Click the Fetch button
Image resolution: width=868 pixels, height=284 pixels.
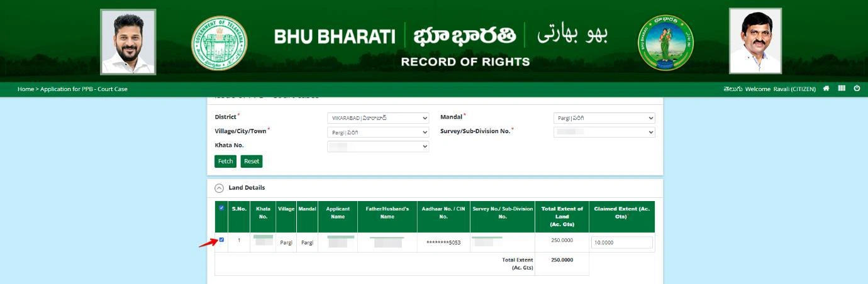226,161
